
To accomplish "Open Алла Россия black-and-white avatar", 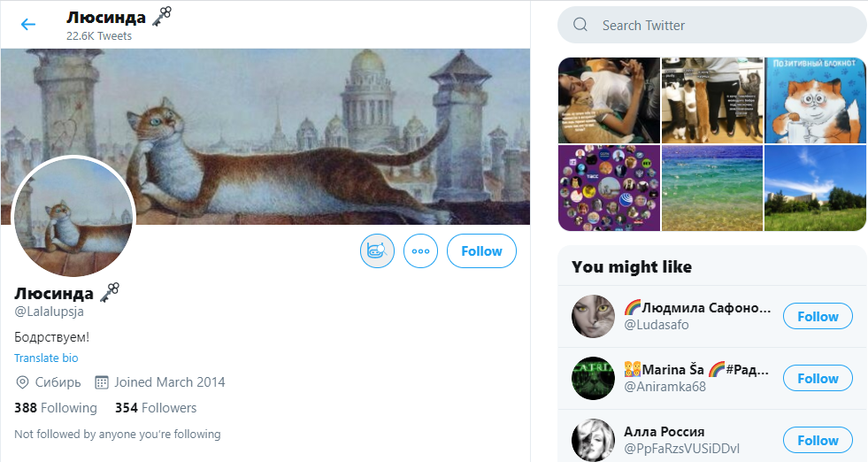I will 593,440.
